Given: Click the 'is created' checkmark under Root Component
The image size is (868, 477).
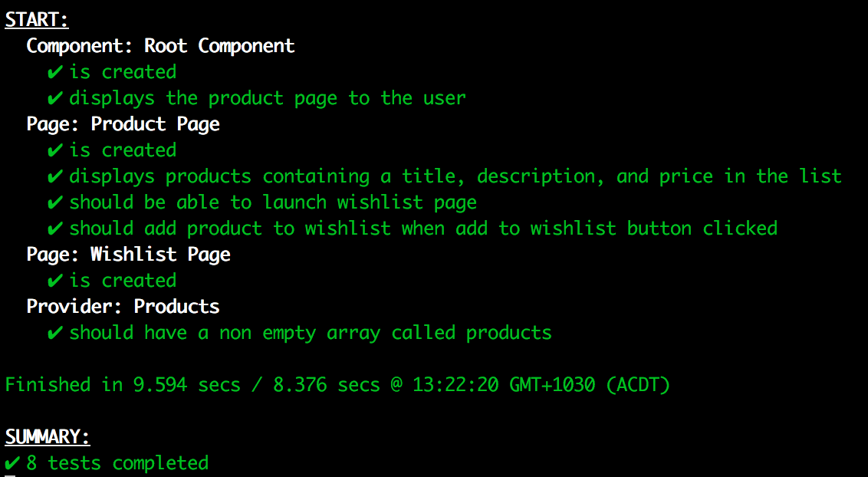Looking at the screenshot, I should (x=54, y=72).
